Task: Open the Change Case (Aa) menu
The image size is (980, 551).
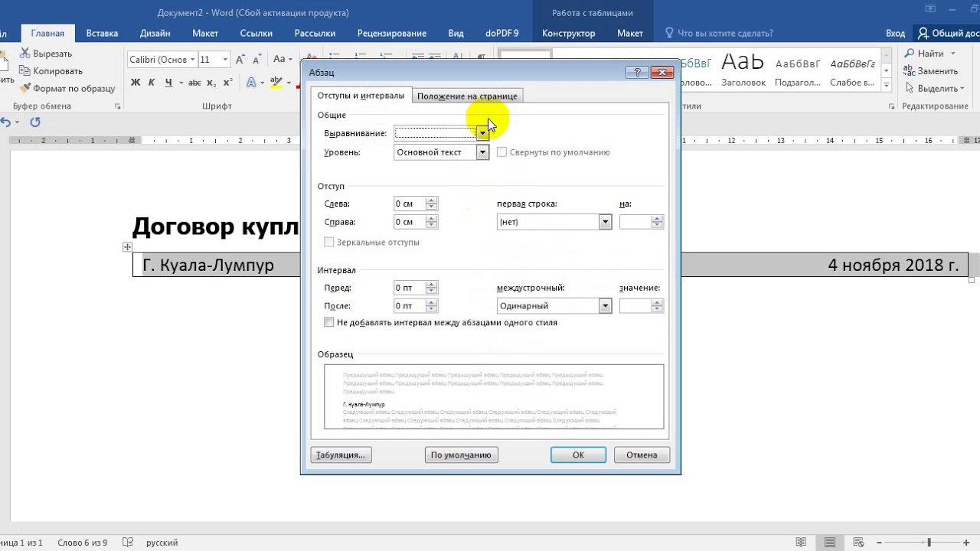Action: pyautogui.click(x=283, y=59)
